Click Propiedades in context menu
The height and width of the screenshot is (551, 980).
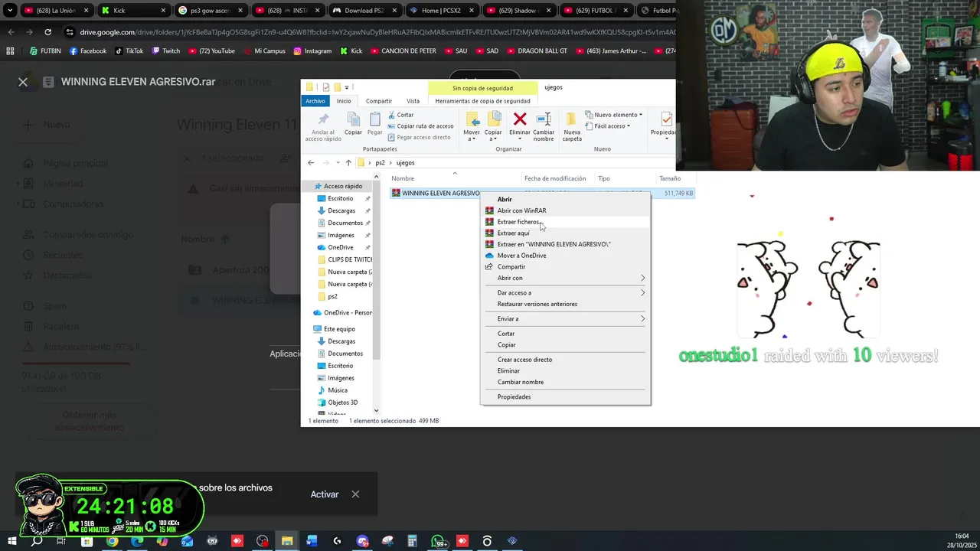click(565, 396)
